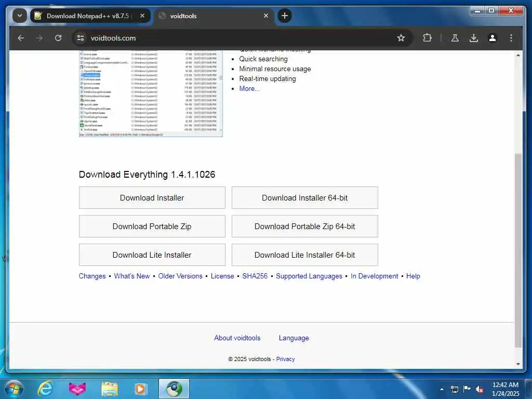This screenshot has height=399, width=532.
Task: Open the Language footer link
Action: point(294,338)
